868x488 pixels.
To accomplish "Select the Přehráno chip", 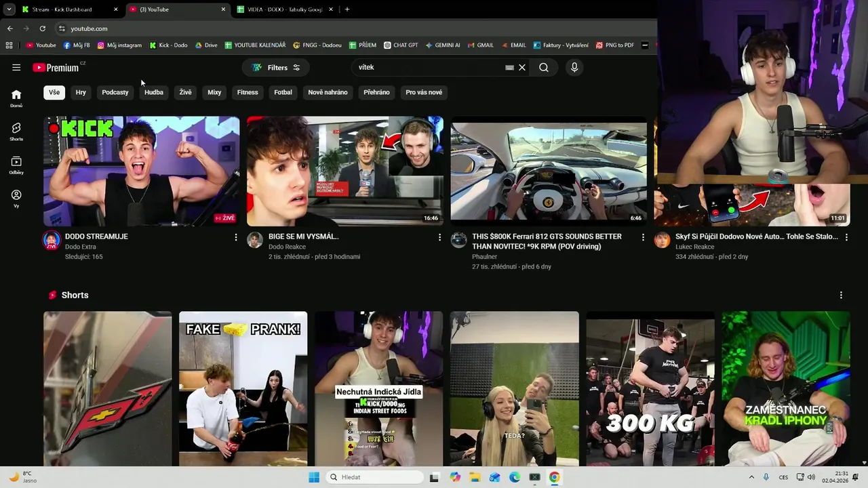I will [376, 92].
